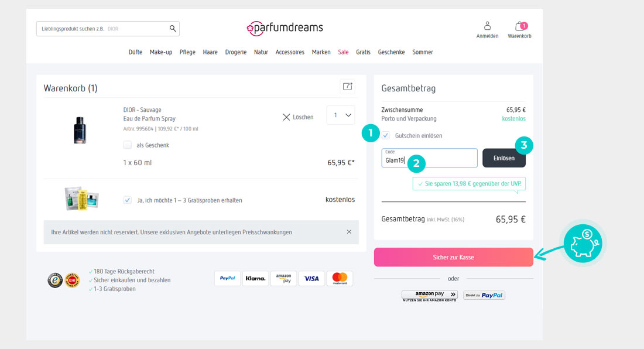
Task: Click the DIOR Sauvage bottle thumbnail
Action: [80, 130]
